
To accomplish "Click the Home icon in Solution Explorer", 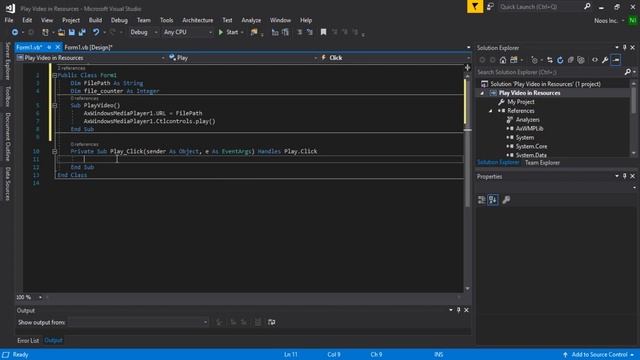I will (503, 60).
